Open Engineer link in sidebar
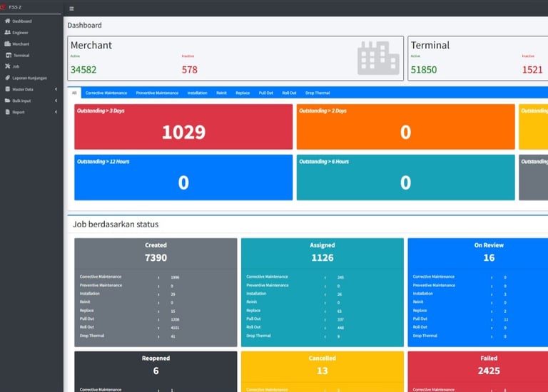This screenshot has height=392, width=548. [20, 33]
